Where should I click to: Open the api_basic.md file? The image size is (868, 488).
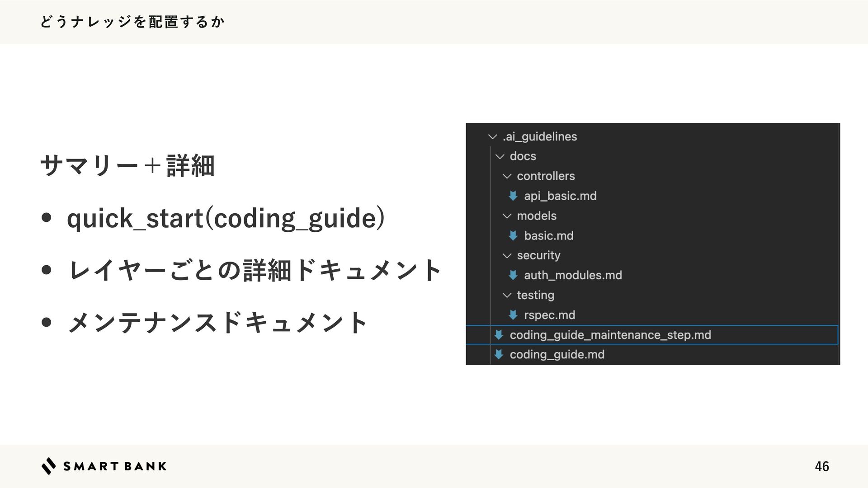point(560,196)
